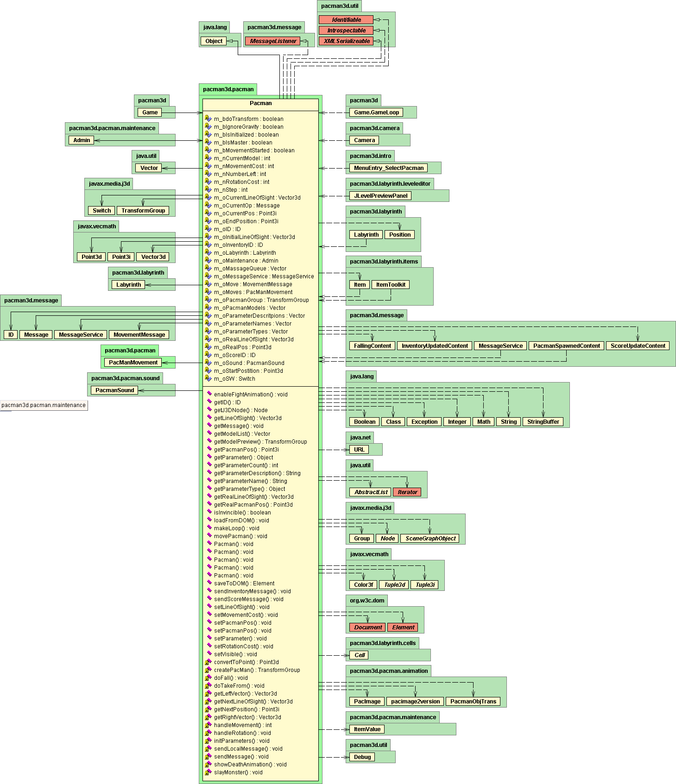Image resolution: width=676 pixels, height=784 pixels.
Task: Click the field icon beside m_oLabyrinth
Action: [x=208, y=252]
